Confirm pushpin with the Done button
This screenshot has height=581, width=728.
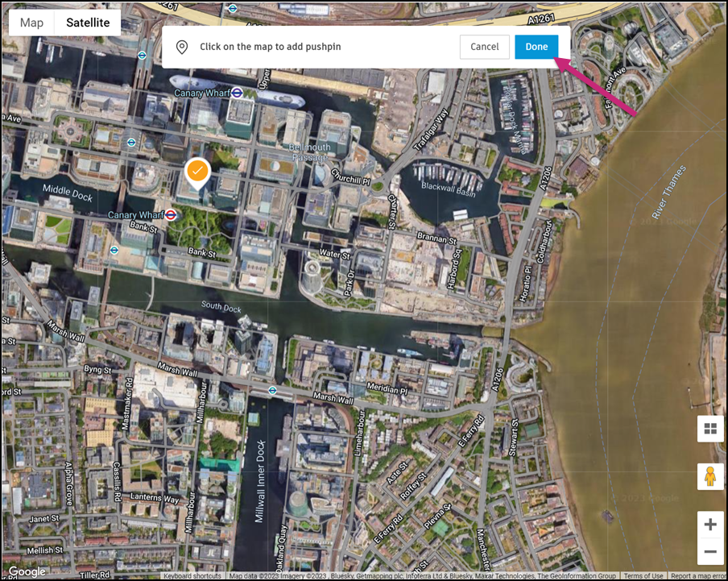click(536, 47)
